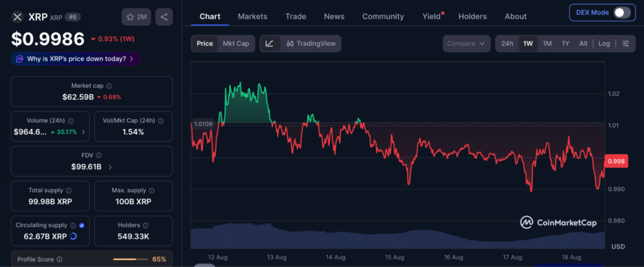This screenshot has height=267, width=644.
Task: Click the XRP logo icon
Action: 17,17
